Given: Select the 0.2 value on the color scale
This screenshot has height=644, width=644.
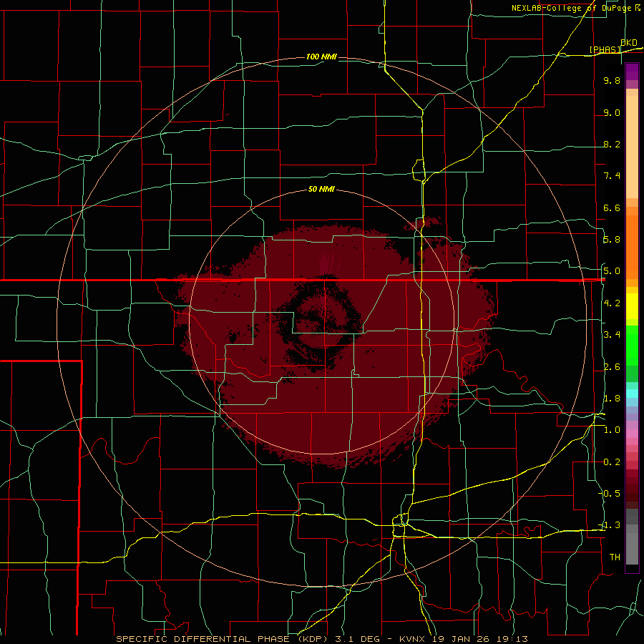Looking at the screenshot, I should (612, 462).
